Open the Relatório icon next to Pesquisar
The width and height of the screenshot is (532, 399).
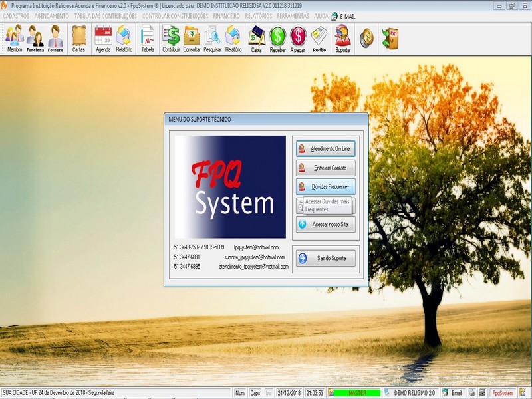click(233, 39)
